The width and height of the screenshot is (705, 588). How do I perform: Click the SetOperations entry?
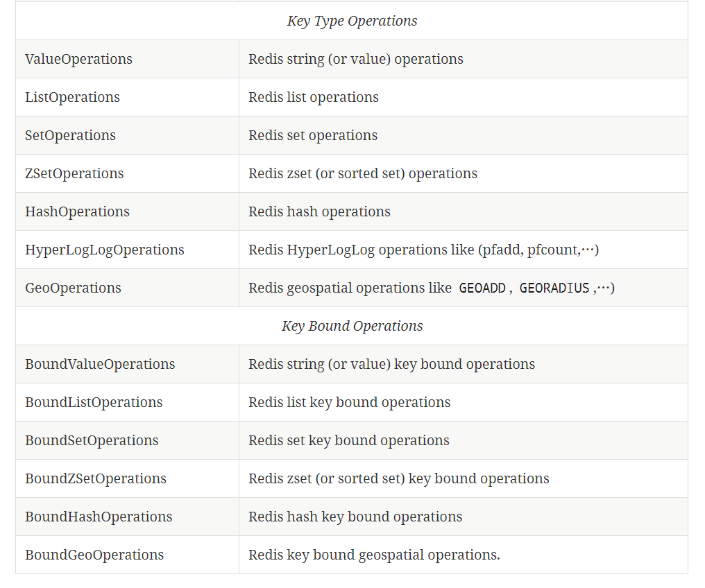pyautogui.click(x=70, y=135)
